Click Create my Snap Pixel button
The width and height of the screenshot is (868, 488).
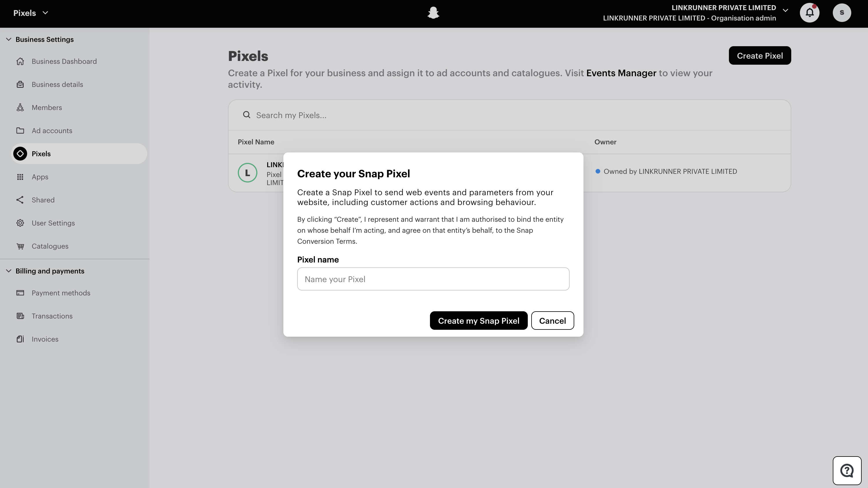478,321
